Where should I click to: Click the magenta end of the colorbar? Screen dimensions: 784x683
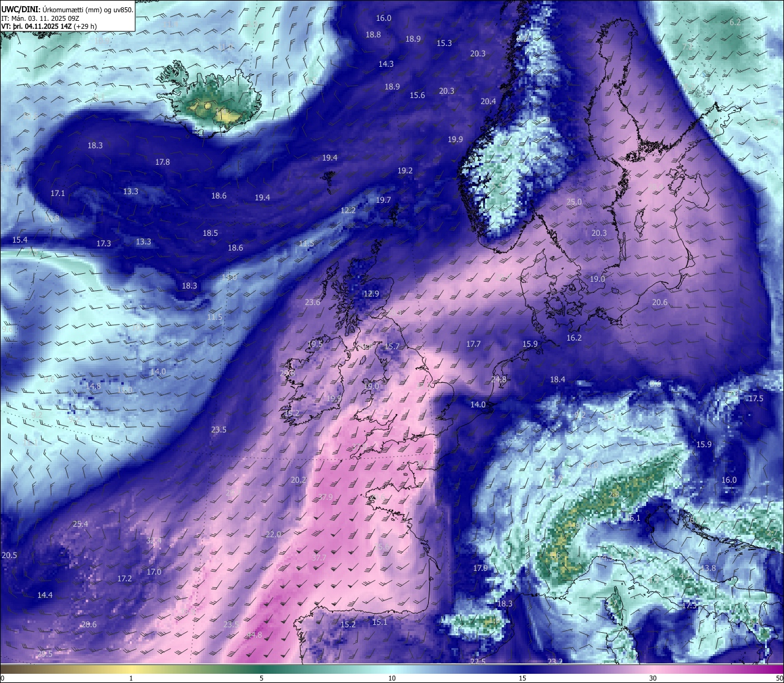(x=777, y=669)
